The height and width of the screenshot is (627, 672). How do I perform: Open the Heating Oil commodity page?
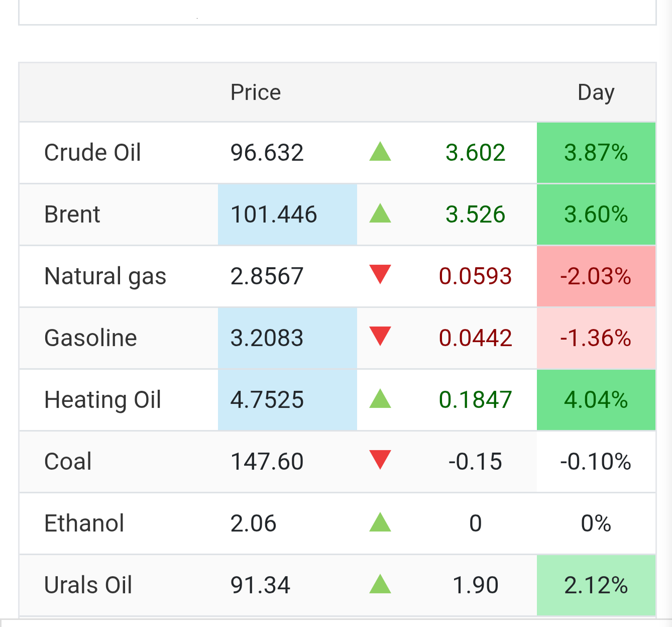tap(102, 400)
